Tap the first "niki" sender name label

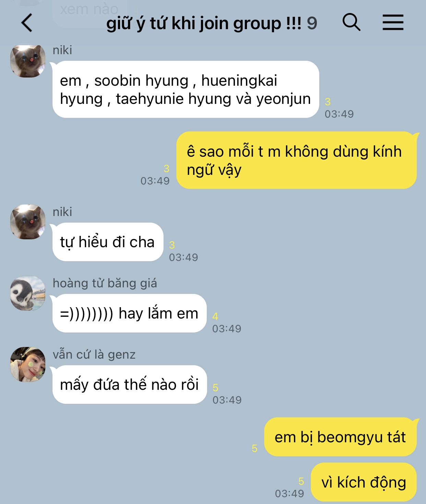pyautogui.click(x=62, y=50)
